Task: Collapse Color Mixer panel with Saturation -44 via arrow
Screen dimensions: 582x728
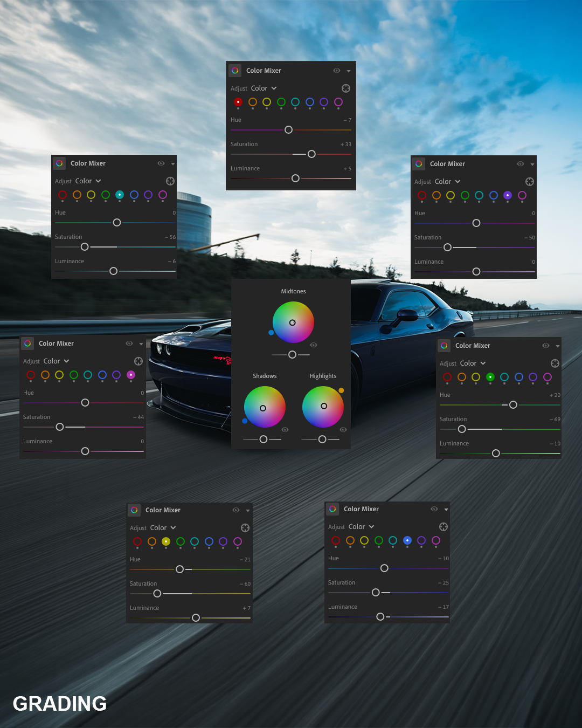Action: [141, 344]
